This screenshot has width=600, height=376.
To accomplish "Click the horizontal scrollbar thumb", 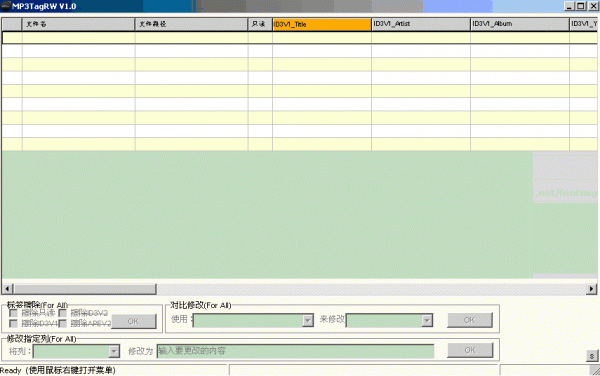I will 85,289.
